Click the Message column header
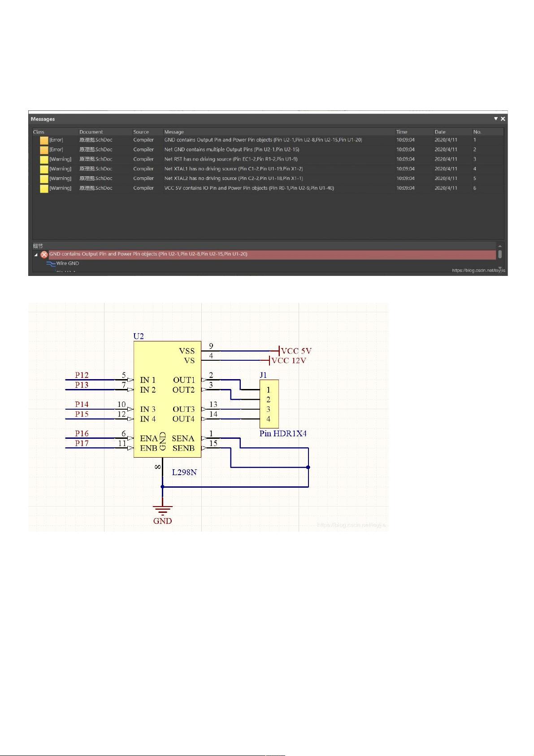534x756 pixels. click(174, 132)
